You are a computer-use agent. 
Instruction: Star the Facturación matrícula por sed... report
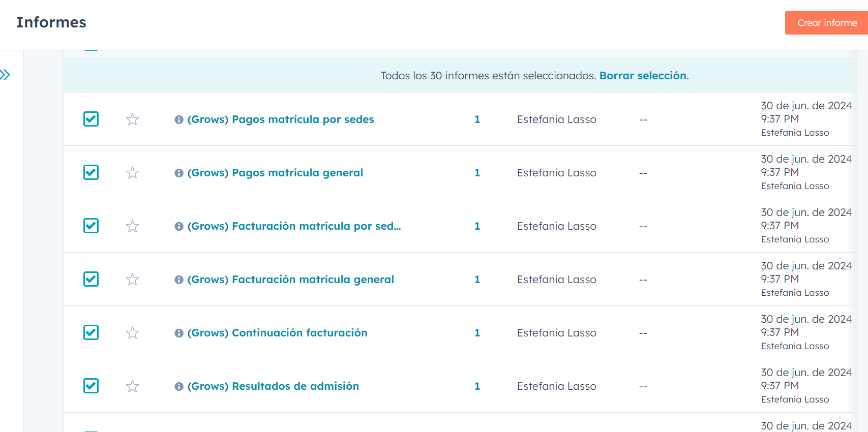[x=133, y=226]
